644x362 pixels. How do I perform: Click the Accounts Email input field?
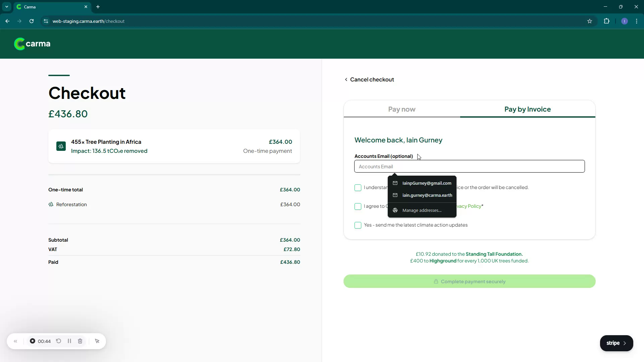(469, 166)
